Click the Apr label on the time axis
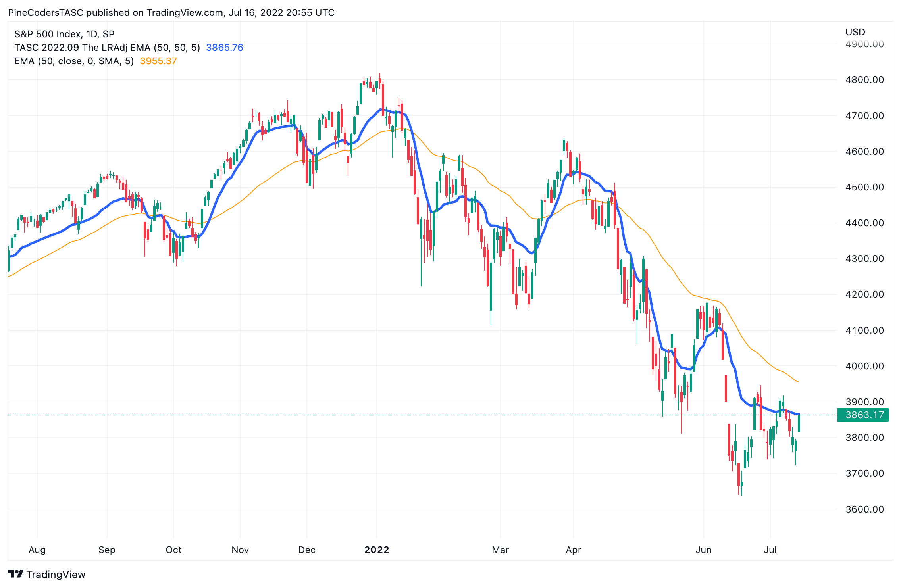 click(574, 550)
